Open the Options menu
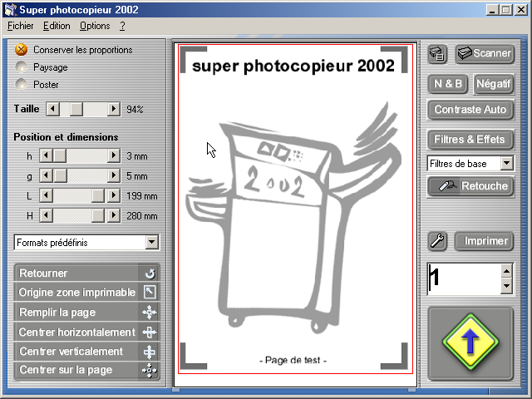This screenshot has width=532, height=399. click(x=95, y=26)
